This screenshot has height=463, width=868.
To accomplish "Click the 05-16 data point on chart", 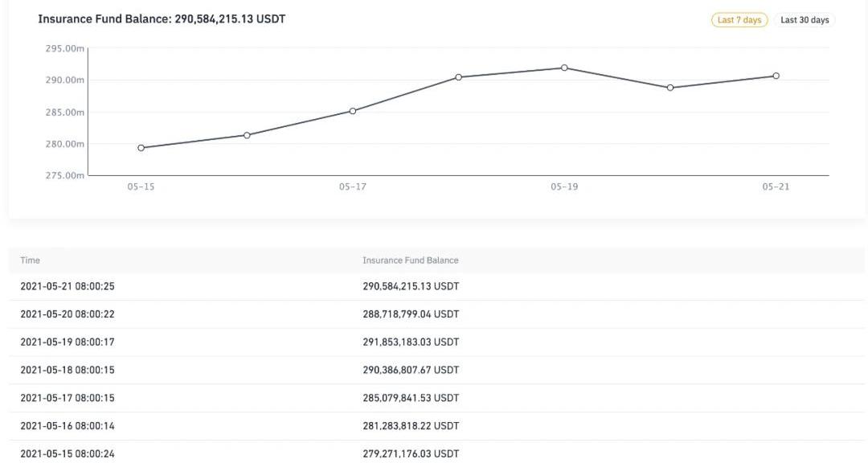I will 247,135.
